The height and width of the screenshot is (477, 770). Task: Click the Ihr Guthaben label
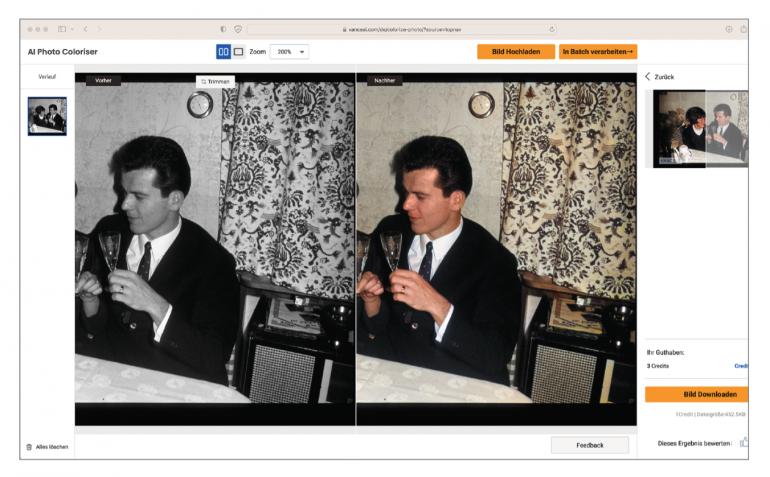665,353
